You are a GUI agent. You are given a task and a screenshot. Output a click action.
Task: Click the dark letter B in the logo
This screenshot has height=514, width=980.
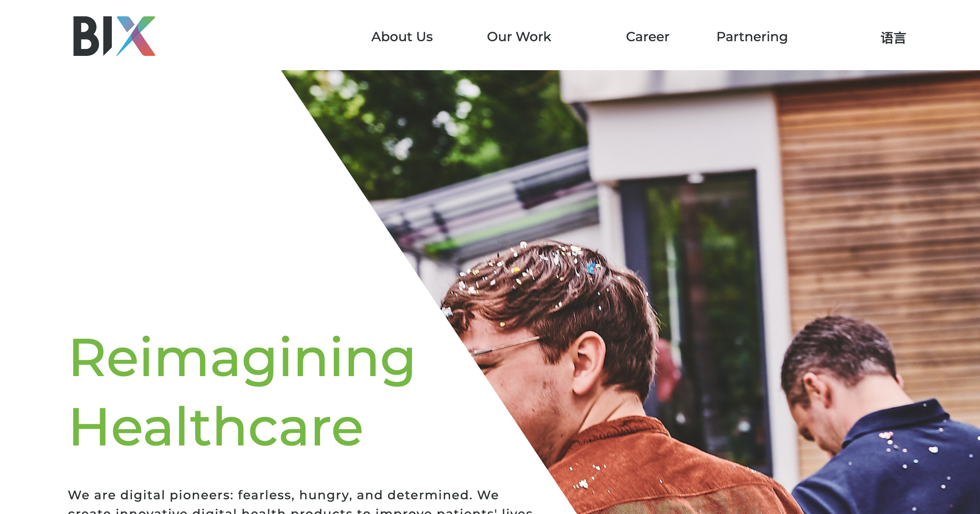click(x=86, y=36)
